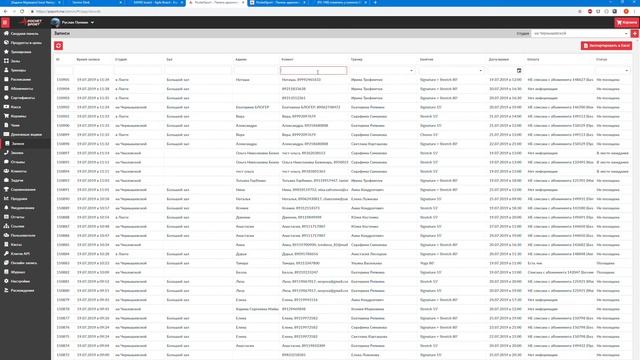This screenshot has width=640, height=360.
Task: Open the selected Записи item in sidebar
Action: [x=25, y=144]
